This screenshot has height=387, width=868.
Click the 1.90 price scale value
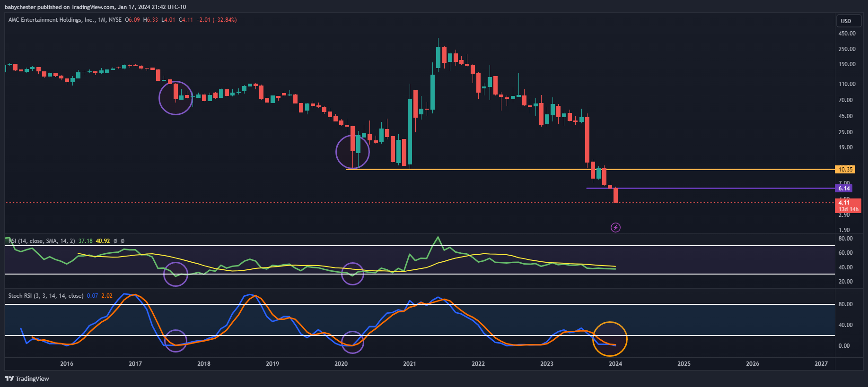pyautogui.click(x=844, y=230)
